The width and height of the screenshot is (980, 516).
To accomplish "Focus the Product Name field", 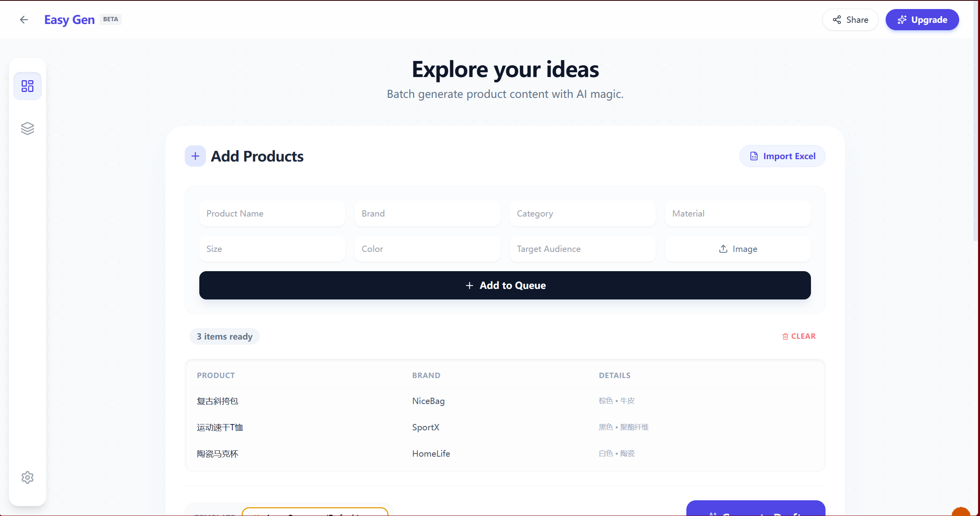I will click(x=272, y=214).
